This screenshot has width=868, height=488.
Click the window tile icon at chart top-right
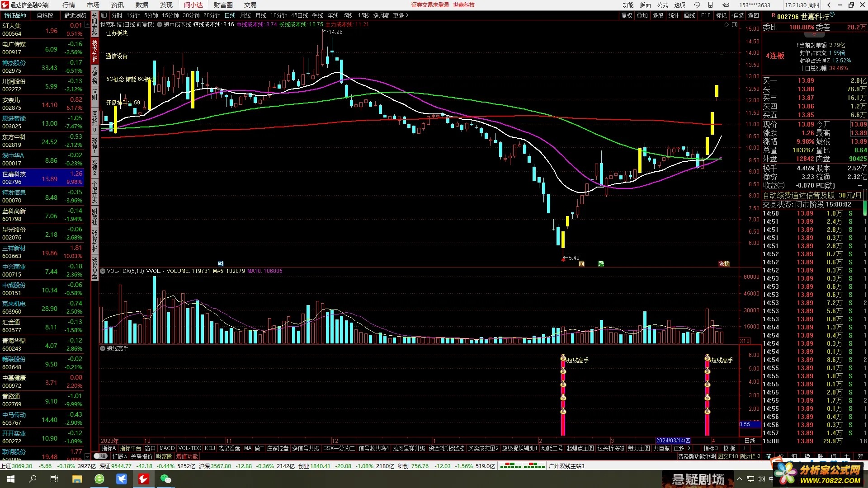click(735, 25)
